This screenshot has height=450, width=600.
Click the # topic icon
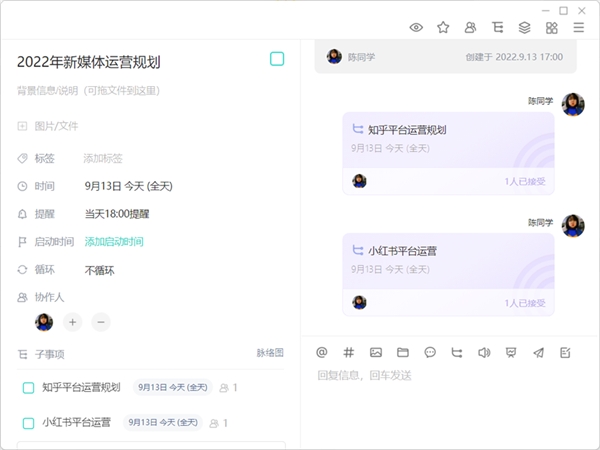click(x=349, y=352)
